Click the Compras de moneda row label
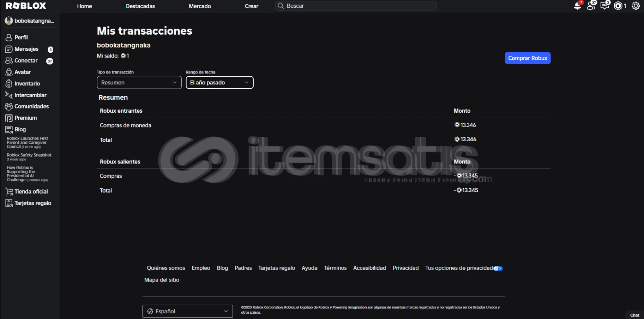 [x=126, y=125]
